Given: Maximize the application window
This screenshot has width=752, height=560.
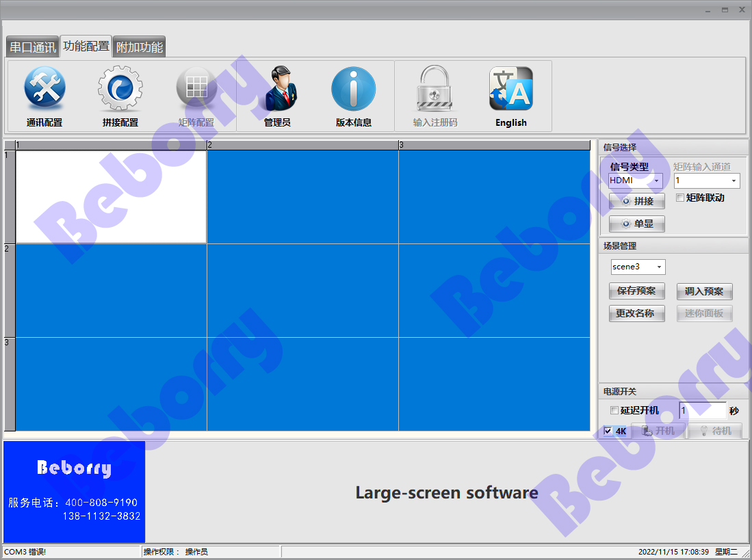Looking at the screenshot, I should tap(725, 10).
